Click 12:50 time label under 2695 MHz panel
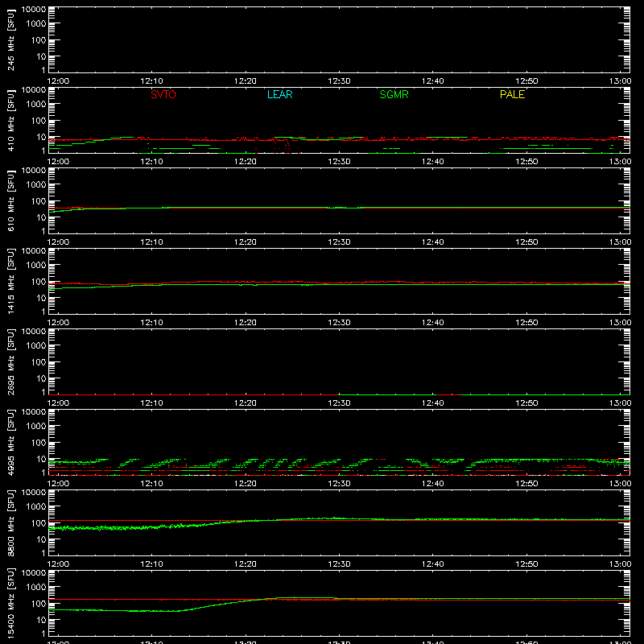 (526, 403)
